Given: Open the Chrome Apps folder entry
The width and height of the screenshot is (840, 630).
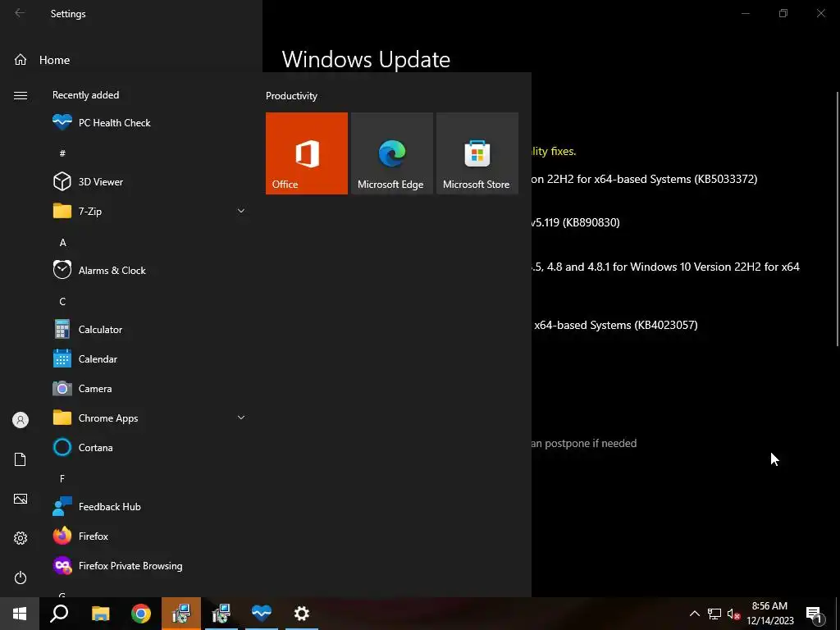Looking at the screenshot, I should 149,418.
